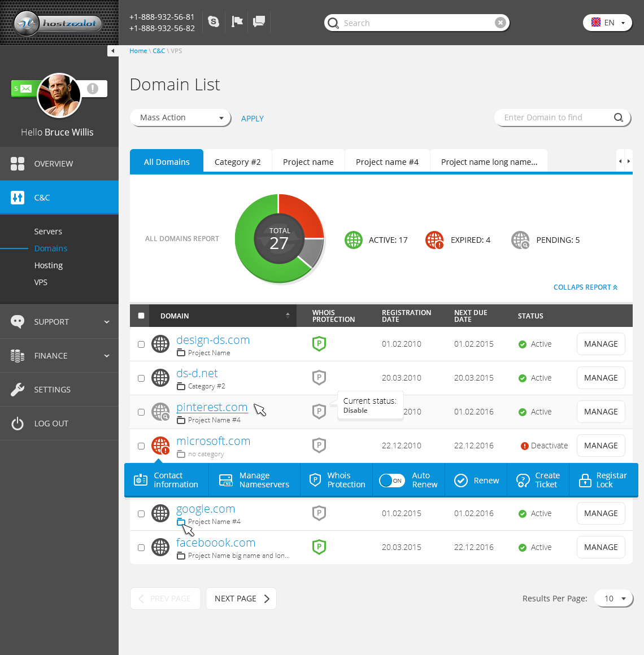Check the box for microsoft.com

(141, 446)
